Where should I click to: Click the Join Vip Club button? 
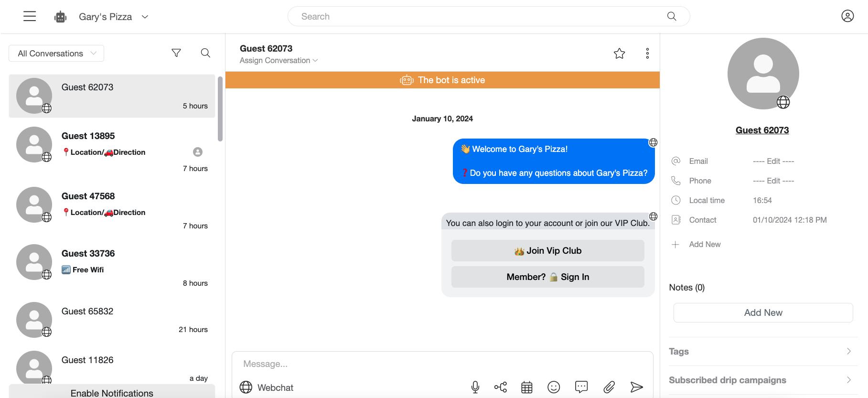point(548,250)
